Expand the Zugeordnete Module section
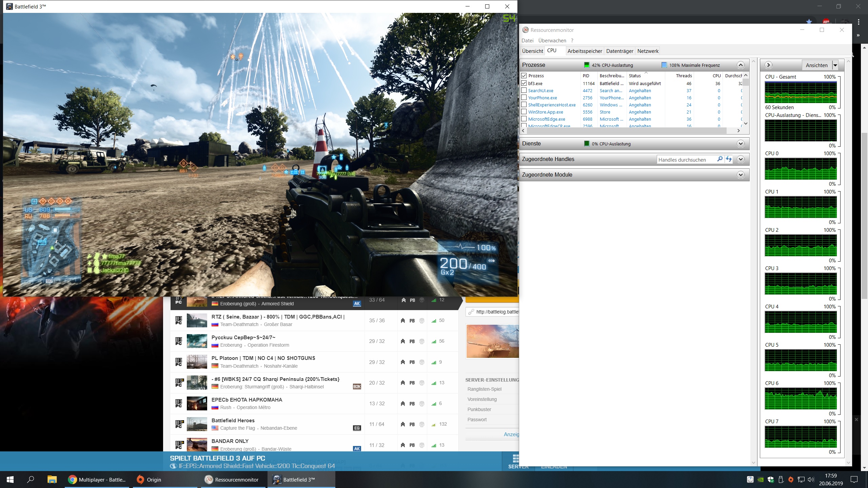This screenshot has width=868, height=488. point(741,175)
